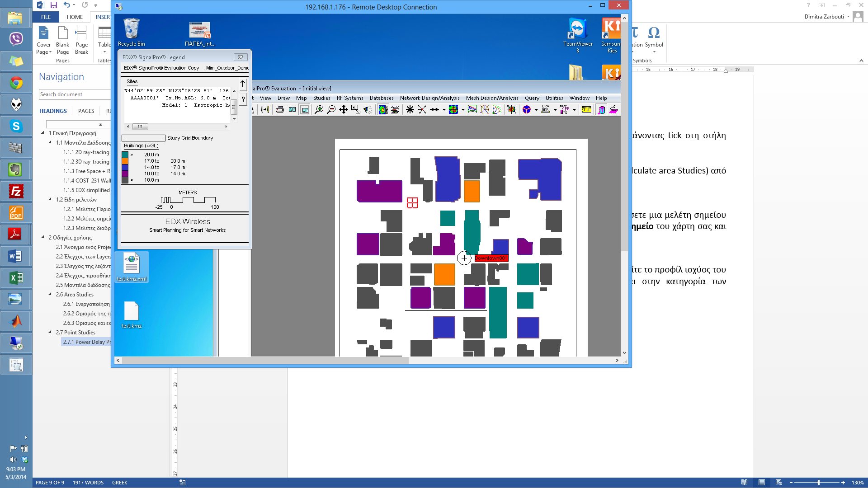
Task: Click the branching tree routes icon
Action: coord(497,109)
